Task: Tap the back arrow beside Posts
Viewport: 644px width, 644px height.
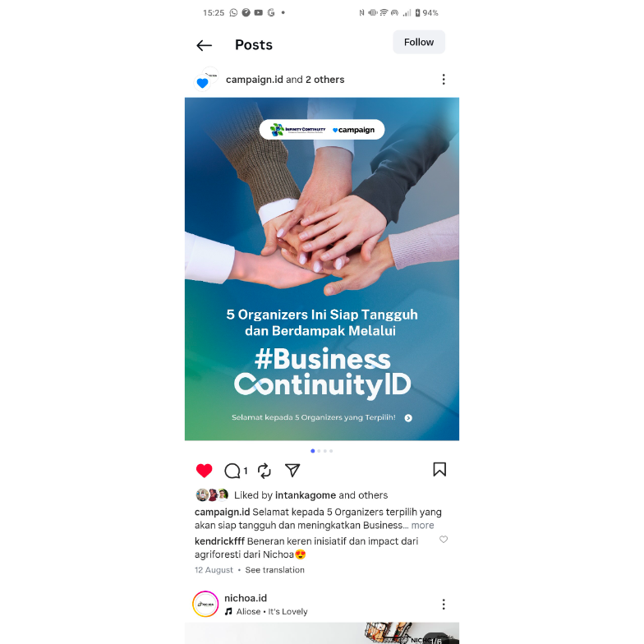Action: click(204, 45)
